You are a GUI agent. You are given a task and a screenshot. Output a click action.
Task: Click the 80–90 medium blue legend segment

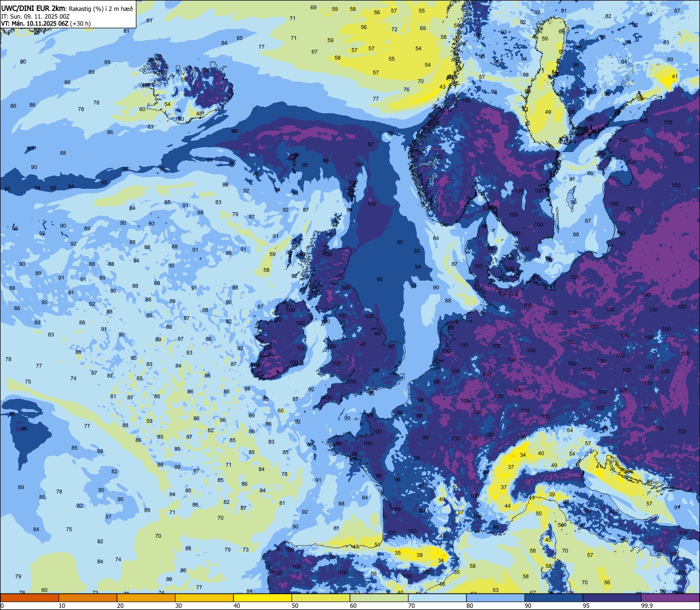coord(495,598)
